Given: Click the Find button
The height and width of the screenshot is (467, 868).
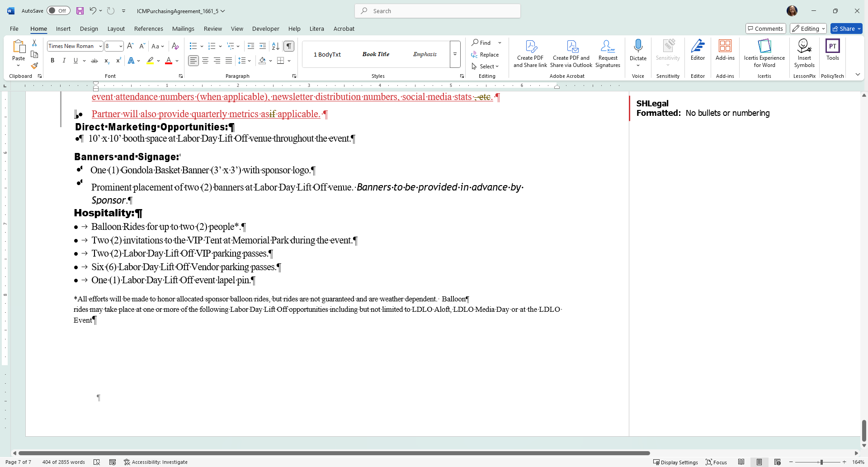Looking at the screenshot, I should click(x=481, y=43).
